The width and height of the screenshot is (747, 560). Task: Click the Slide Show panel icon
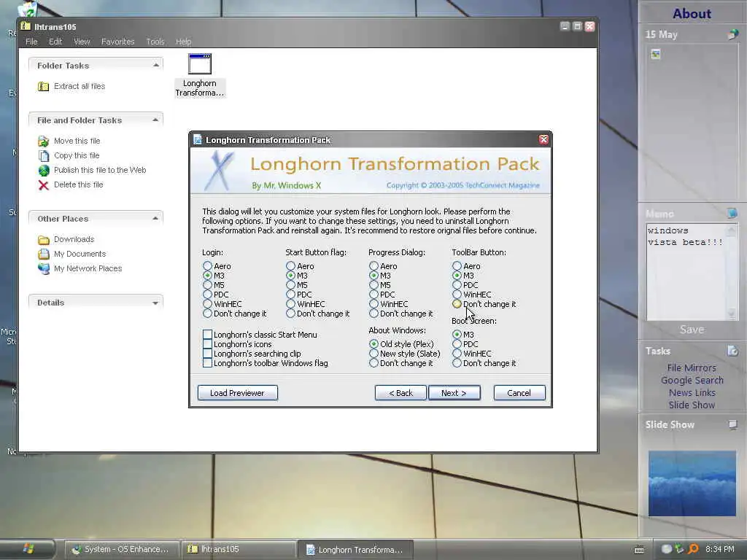(x=732, y=424)
